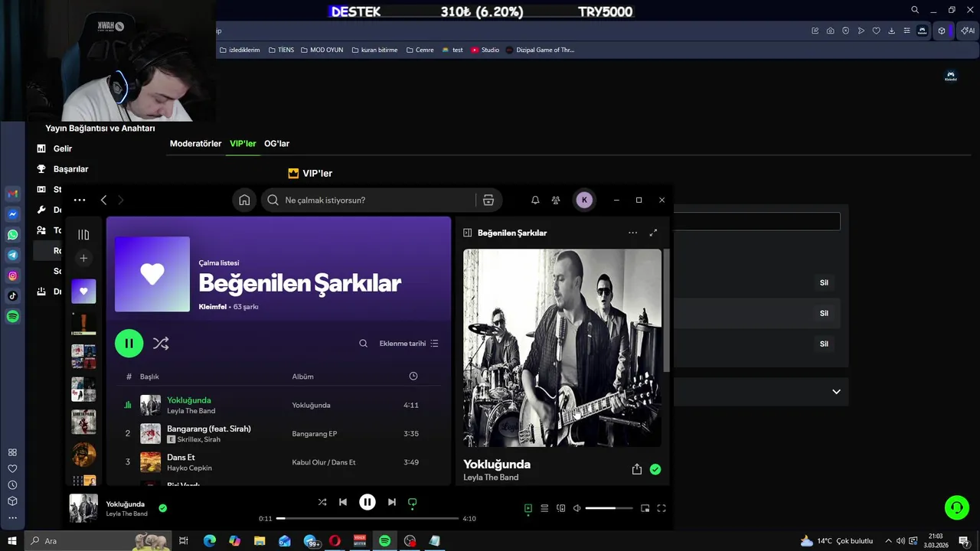Click the second Sil button
Image resolution: width=980 pixels, height=551 pixels.
pos(824,313)
